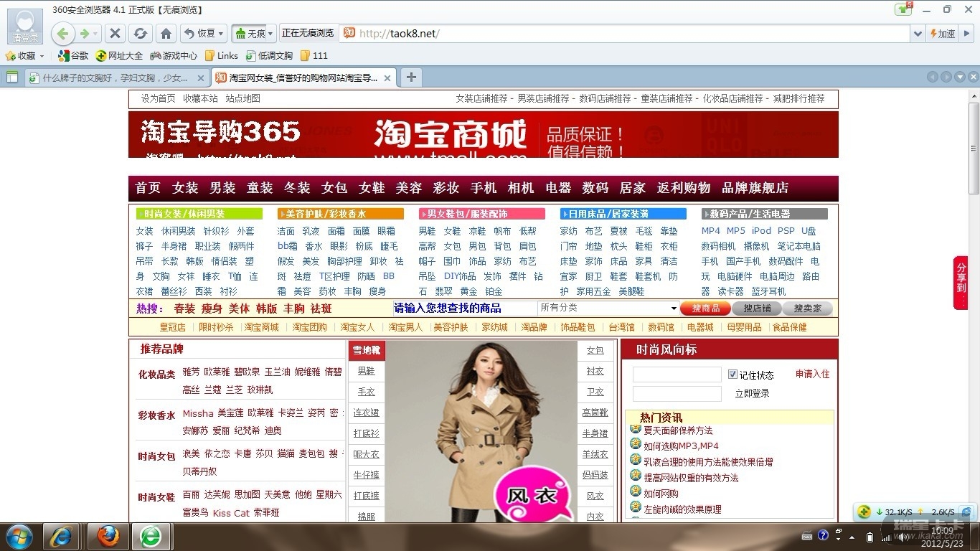Viewport: 980px width, 551px height.
Task: Expand the 收藏 dropdown arrow
Action: 42,56
